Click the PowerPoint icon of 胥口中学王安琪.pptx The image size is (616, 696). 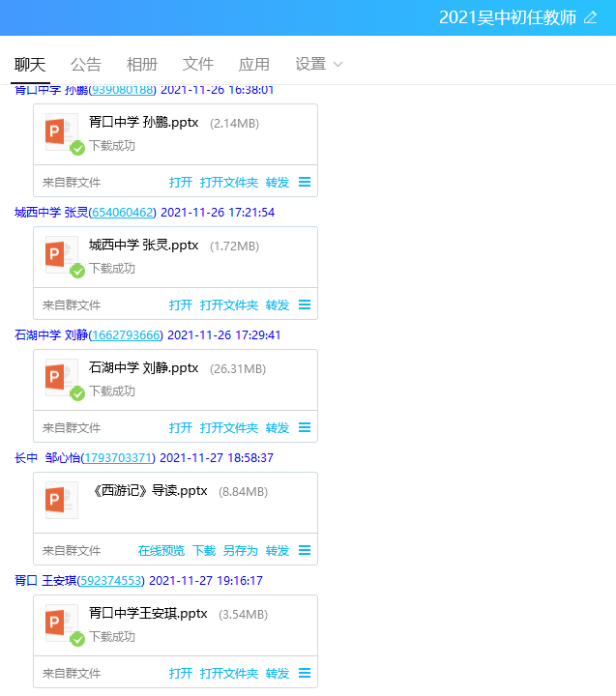point(62,623)
